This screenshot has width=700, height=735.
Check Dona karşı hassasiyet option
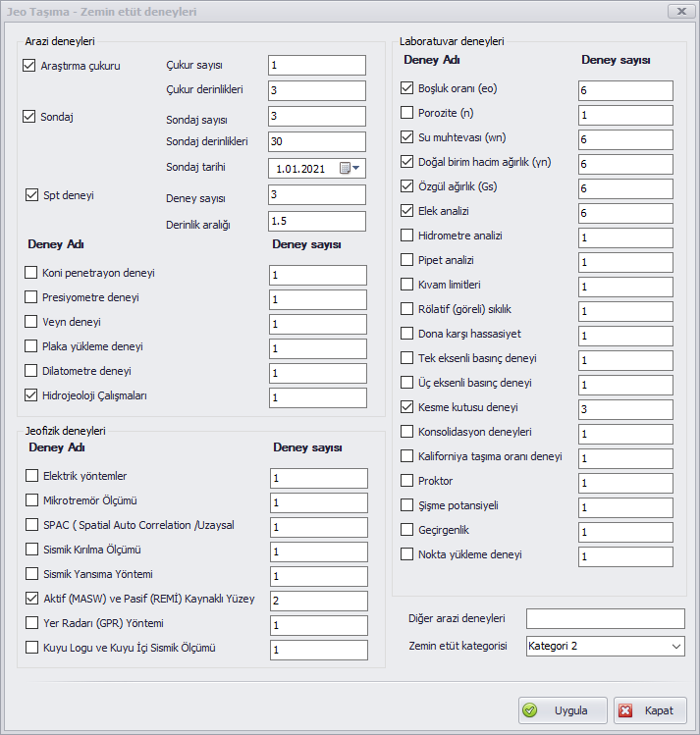(407, 334)
